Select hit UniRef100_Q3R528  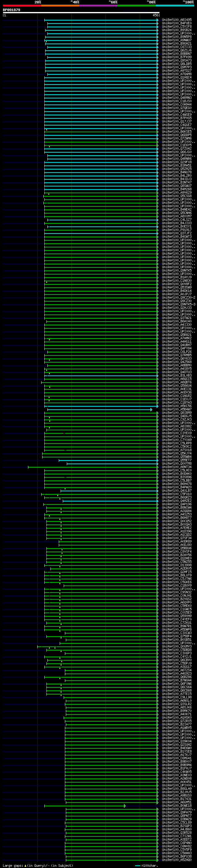[177, 832]
